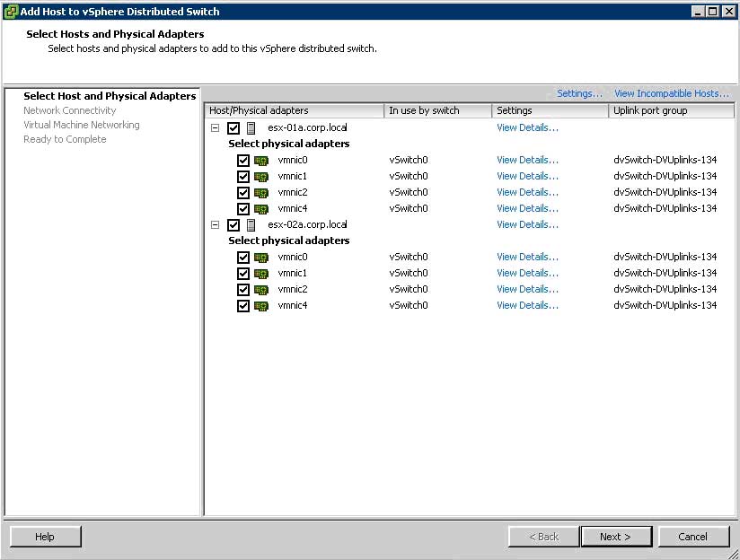Uncheck vmnic2 checkbox under esx-01a
Image resolution: width=740 pixels, height=560 pixels.
(x=243, y=192)
